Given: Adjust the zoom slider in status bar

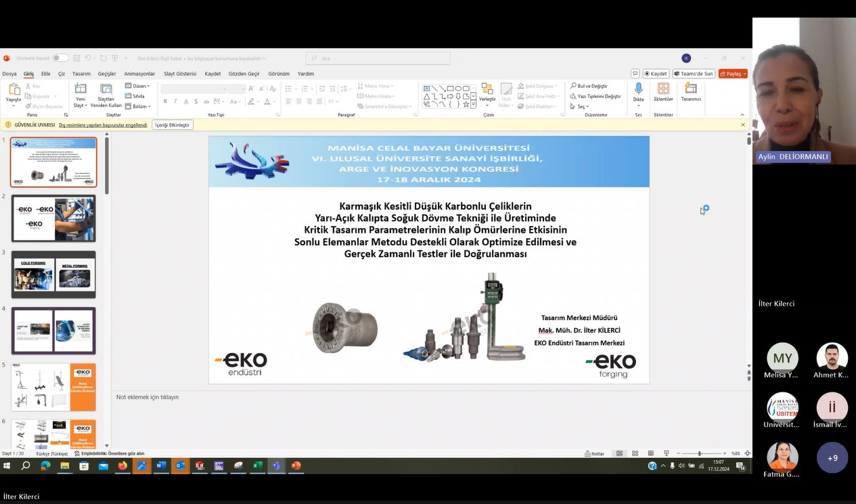Looking at the screenshot, I should pyautogui.click(x=700, y=453).
